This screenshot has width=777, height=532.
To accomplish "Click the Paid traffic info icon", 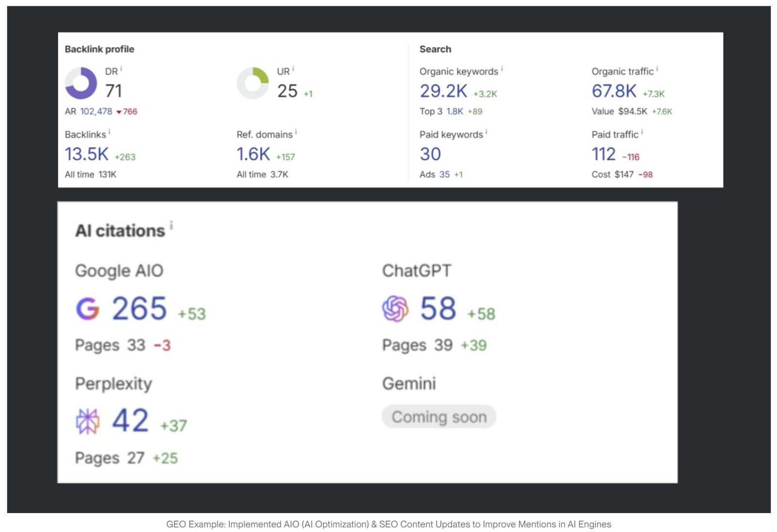I will (642, 131).
